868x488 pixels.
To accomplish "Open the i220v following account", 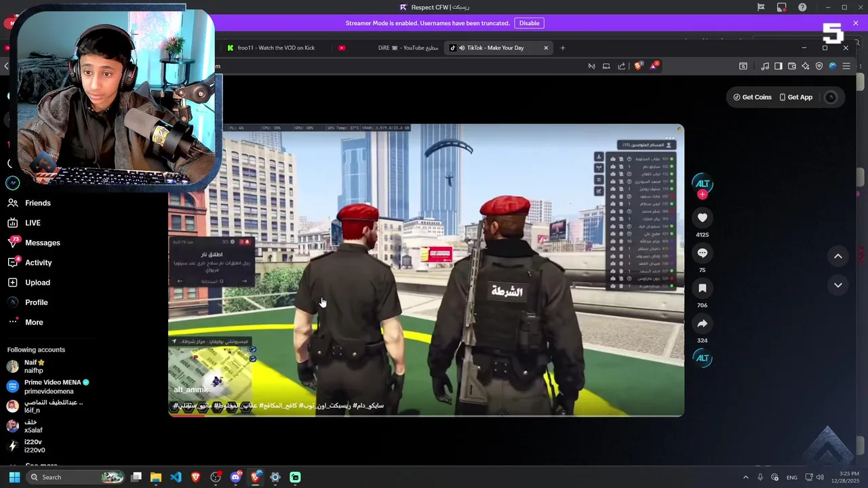I will (x=27, y=446).
